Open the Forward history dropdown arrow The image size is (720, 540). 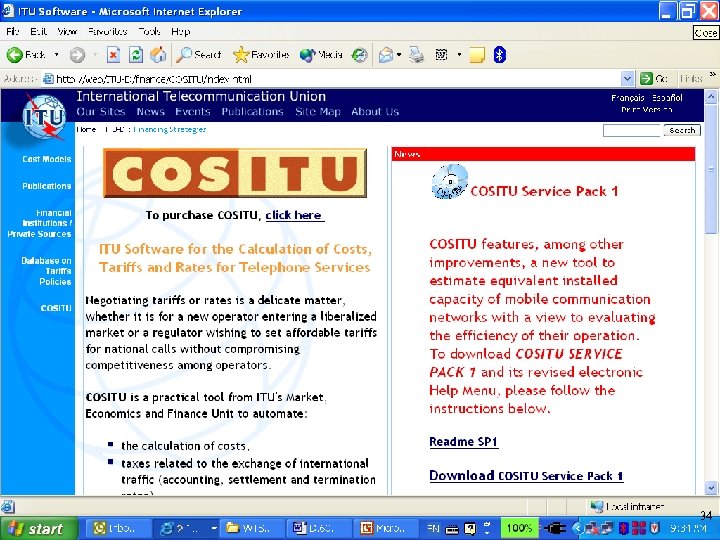(x=95, y=55)
